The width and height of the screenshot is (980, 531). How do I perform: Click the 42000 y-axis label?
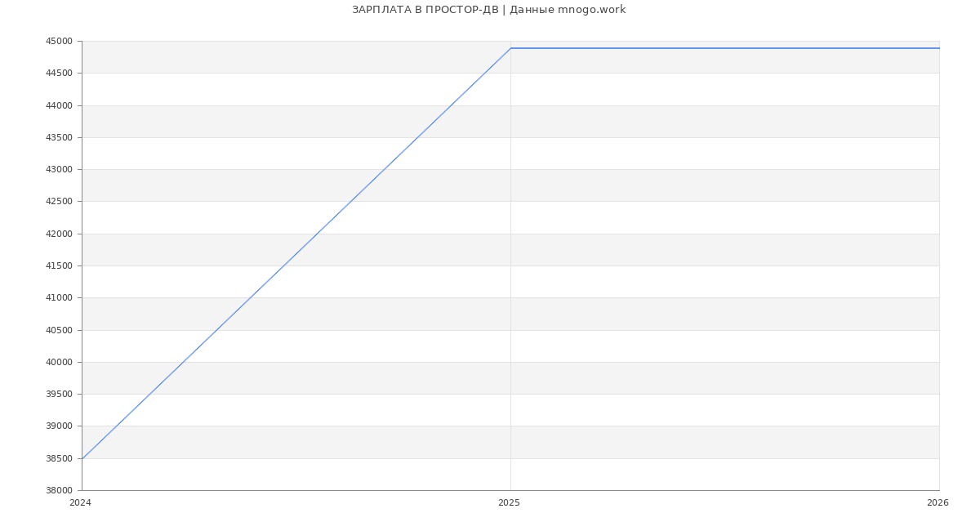pos(59,234)
